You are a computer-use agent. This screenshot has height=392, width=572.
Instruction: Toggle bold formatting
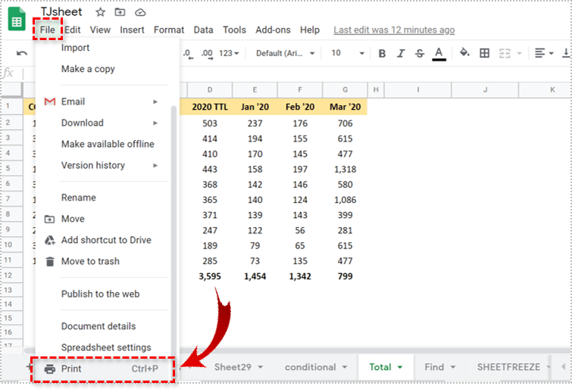[382, 53]
